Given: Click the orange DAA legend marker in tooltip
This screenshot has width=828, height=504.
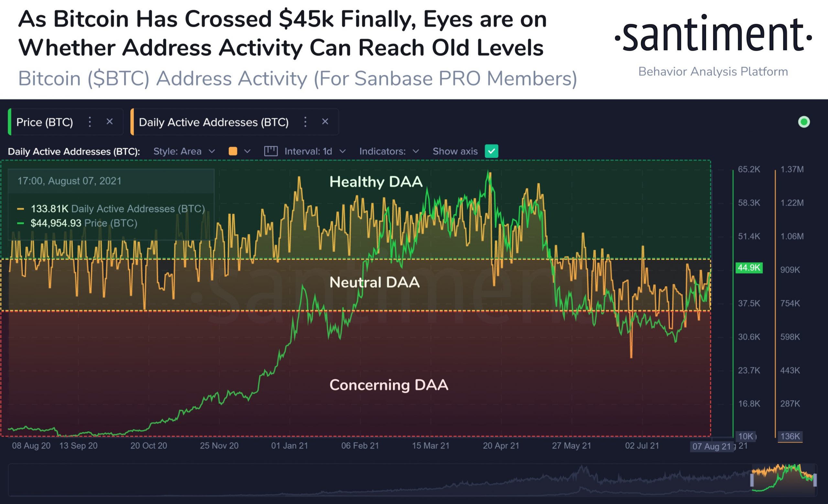Looking at the screenshot, I should coord(21,208).
